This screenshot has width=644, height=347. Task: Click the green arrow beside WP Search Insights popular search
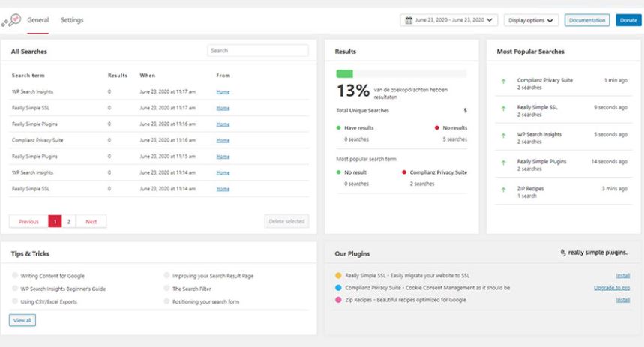[x=503, y=136]
